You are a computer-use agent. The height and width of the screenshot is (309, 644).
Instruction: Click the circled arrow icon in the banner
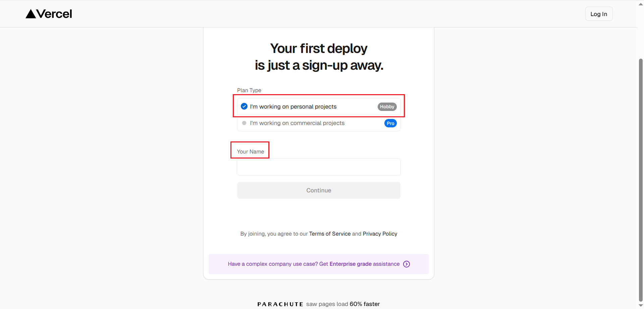point(407,264)
